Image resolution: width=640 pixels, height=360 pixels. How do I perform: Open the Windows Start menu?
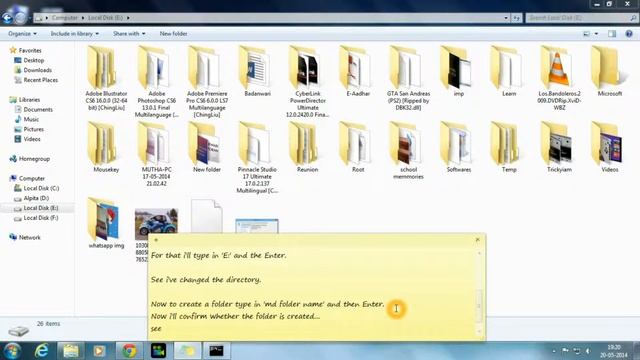coord(12,351)
